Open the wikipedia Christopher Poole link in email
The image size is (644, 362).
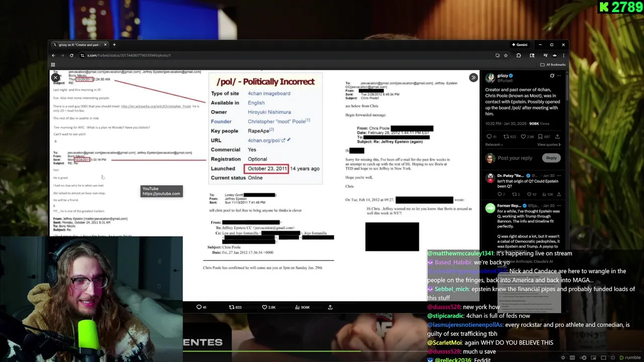(156, 106)
